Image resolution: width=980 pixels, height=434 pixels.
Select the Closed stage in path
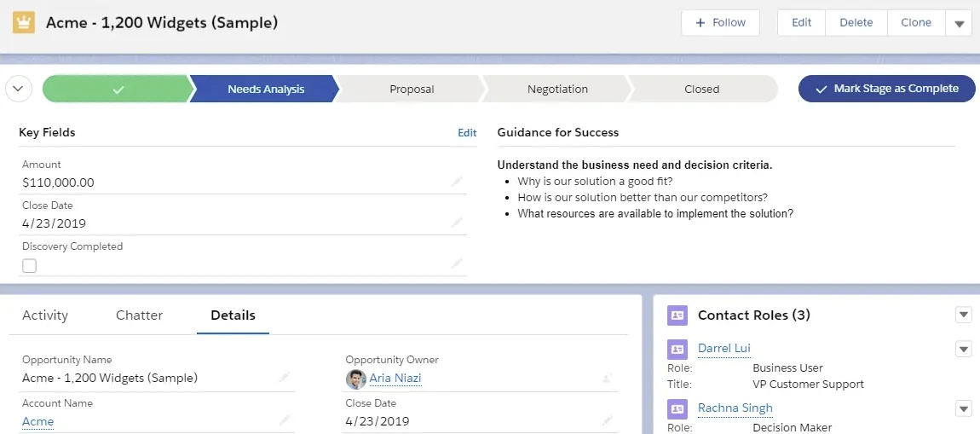click(702, 89)
